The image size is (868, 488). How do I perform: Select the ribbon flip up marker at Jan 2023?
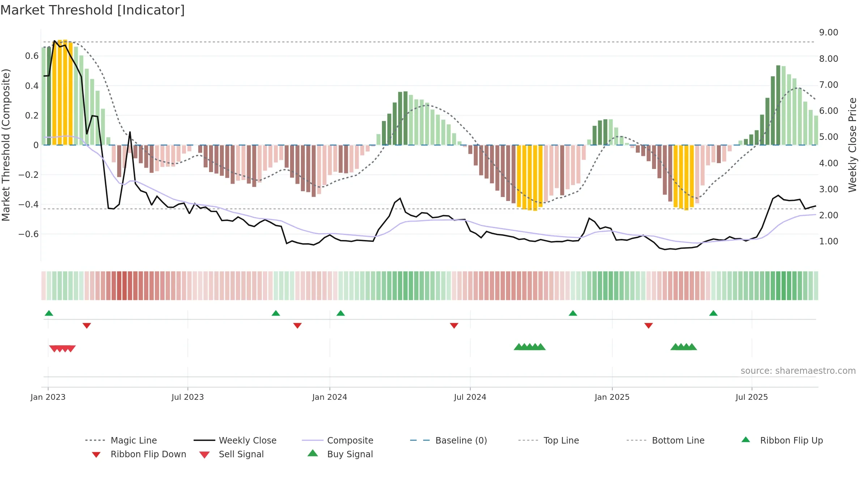pos(49,313)
